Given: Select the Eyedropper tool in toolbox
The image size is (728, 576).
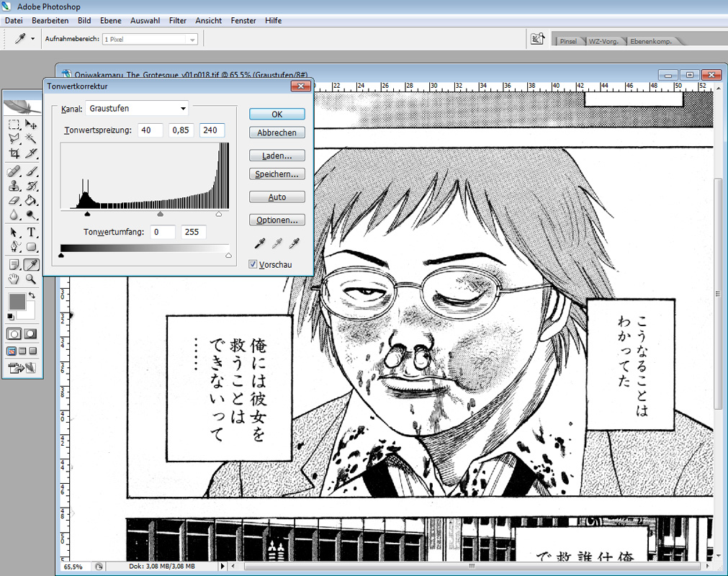Looking at the screenshot, I should tap(31, 264).
